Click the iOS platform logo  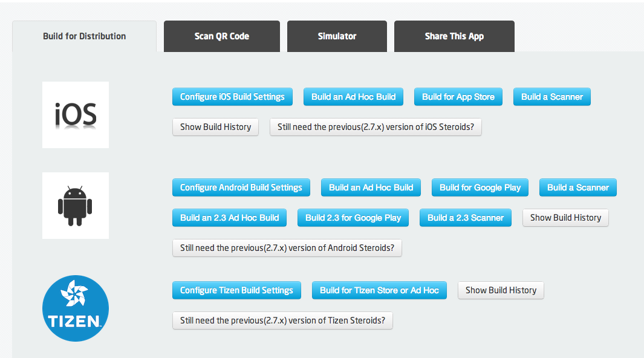[76, 115]
